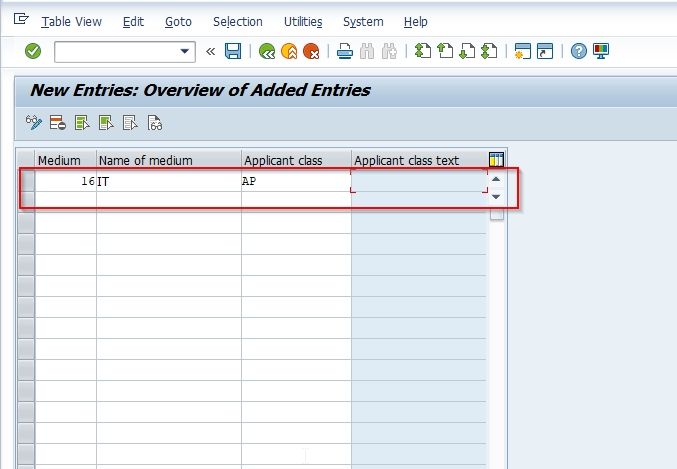Click the Applicant class column header

point(297,160)
